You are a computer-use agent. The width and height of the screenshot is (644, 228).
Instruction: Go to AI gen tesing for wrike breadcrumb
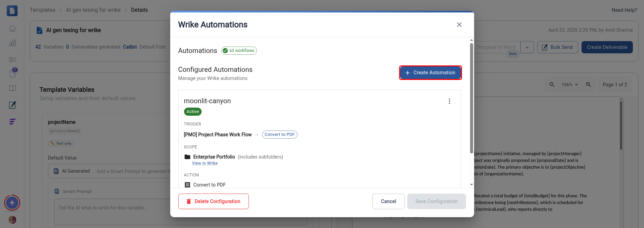(x=93, y=10)
